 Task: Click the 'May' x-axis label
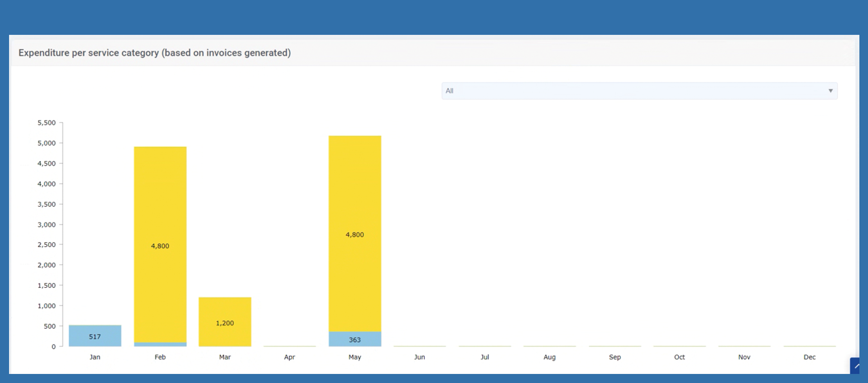pos(355,357)
